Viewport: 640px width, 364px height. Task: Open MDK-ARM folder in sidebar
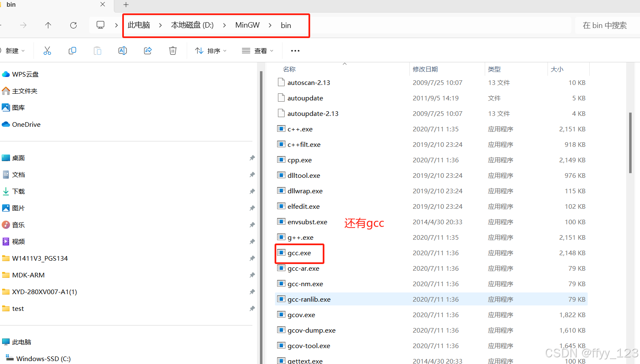(x=23, y=275)
